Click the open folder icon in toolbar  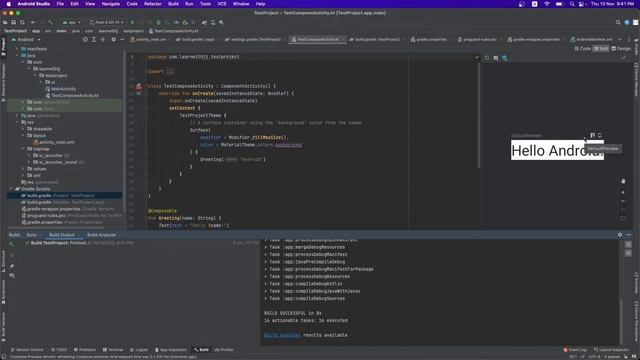(5, 22)
